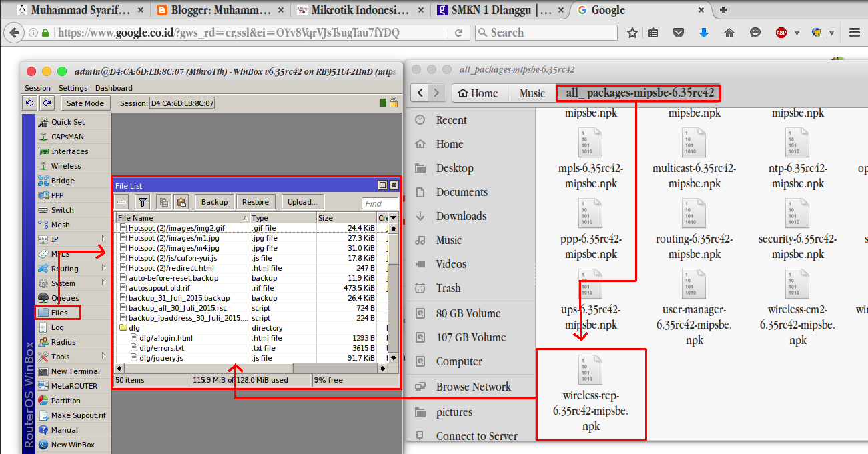
Task: Open the Settings menu in WinBox
Action: tap(73, 88)
